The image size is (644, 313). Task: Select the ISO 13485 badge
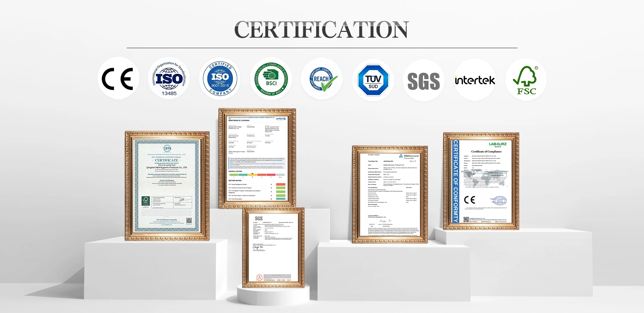coord(169,79)
